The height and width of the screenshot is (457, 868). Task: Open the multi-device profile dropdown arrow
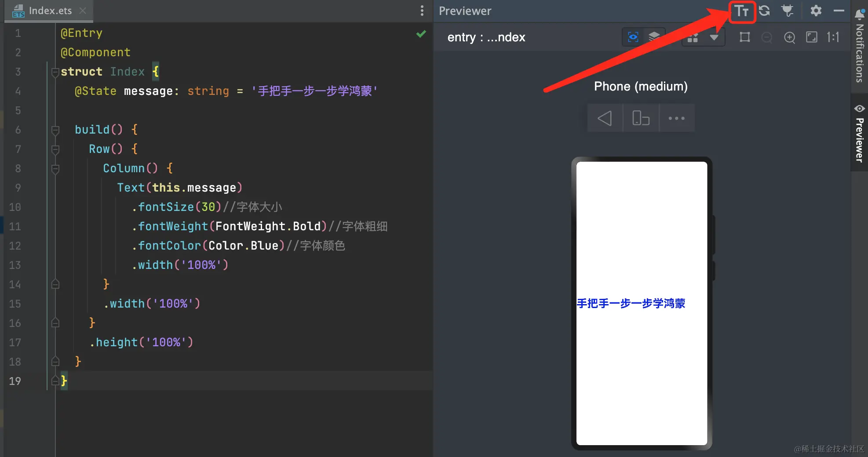pyautogui.click(x=714, y=38)
